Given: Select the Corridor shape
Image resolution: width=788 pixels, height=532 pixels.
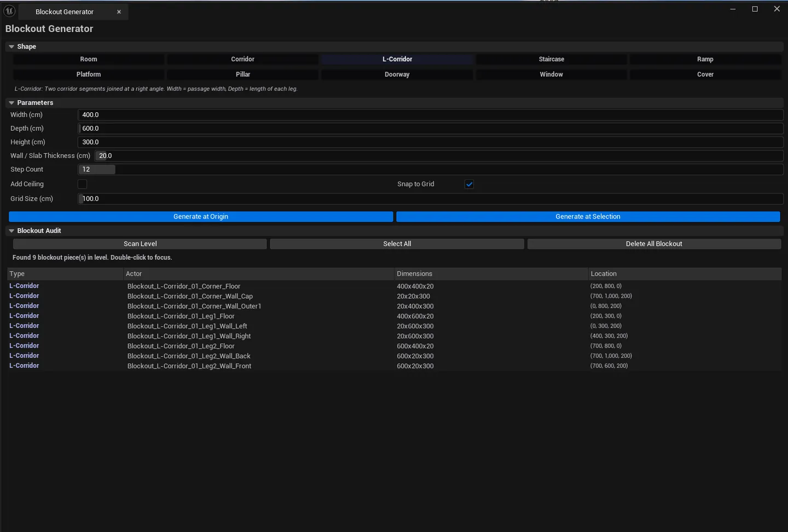Looking at the screenshot, I should tap(243, 59).
